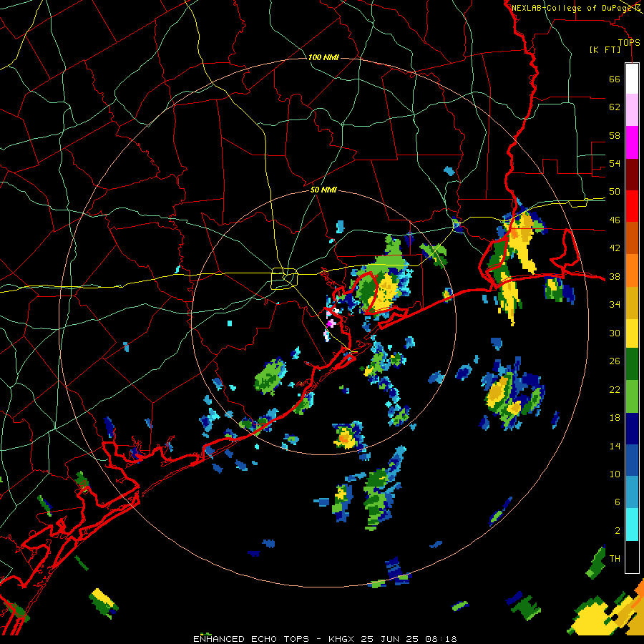The height and width of the screenshot is (644, 644).
Task: Click the 38 value on the legend scale
Action: [615, 276]
